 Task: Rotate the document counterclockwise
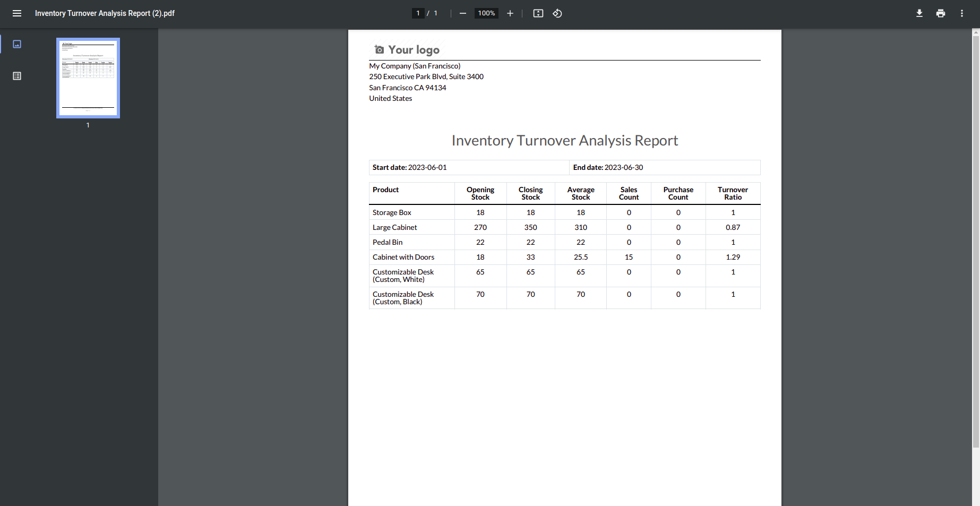coord(557,13)
